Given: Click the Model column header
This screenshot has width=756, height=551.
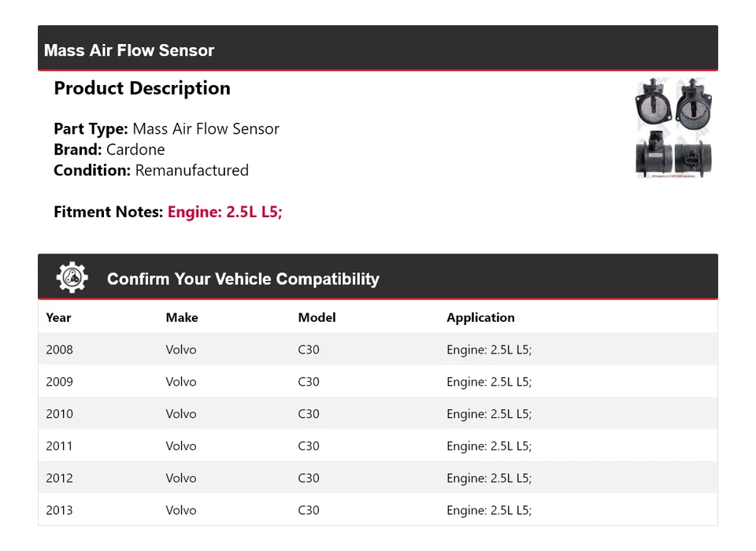Looking at the screenshot, I should point(317,318).
